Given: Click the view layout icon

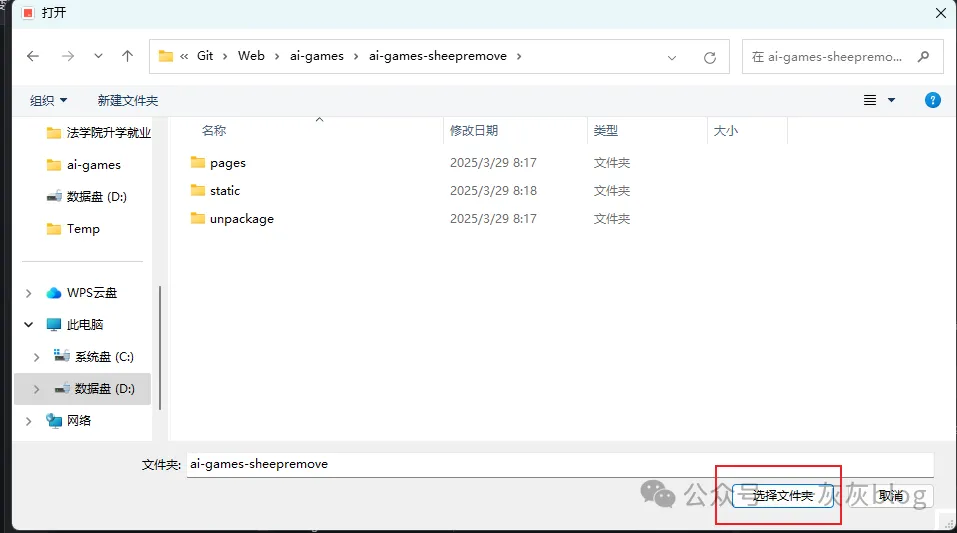Looking at the screenshot, I should click(x=870, y=100).
